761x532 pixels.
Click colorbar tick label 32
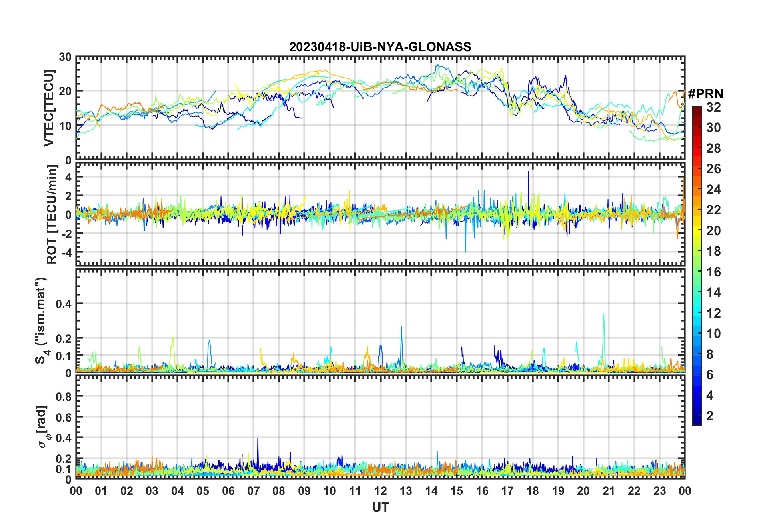713,107
